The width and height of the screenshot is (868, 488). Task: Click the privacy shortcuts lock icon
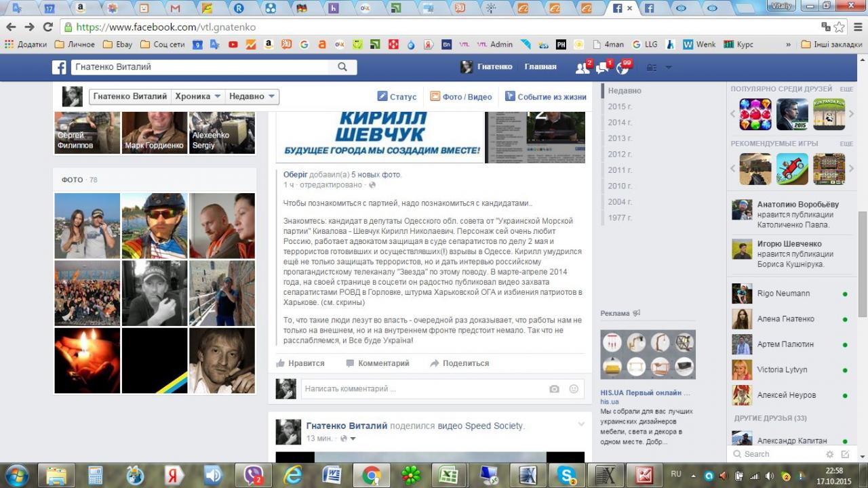pyautogui.click(x=652, y=68)
